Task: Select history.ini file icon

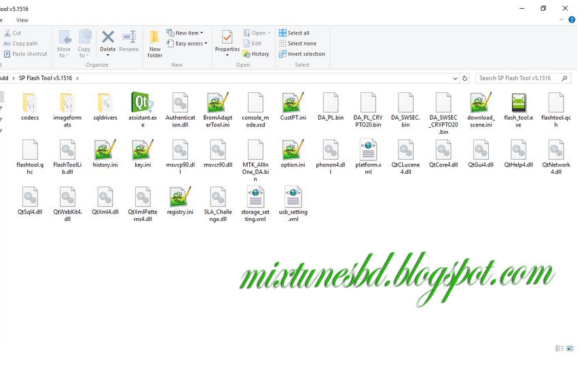Action: point(105,150)
